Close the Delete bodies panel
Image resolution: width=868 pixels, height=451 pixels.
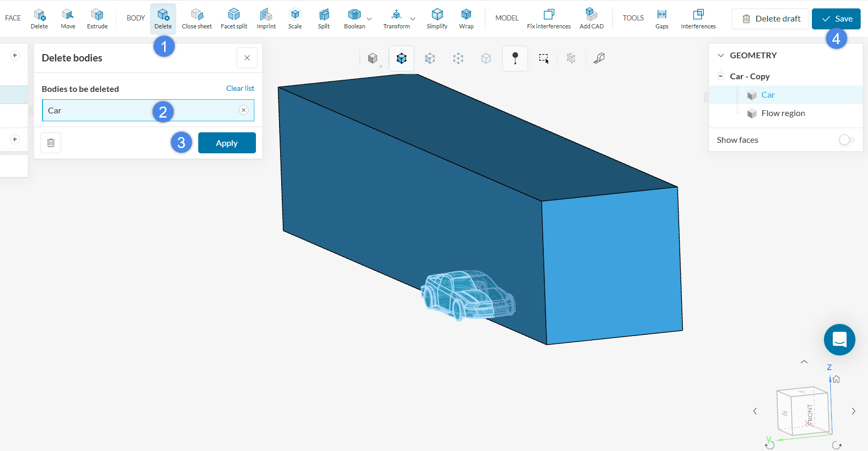click(x=247, y=58)
